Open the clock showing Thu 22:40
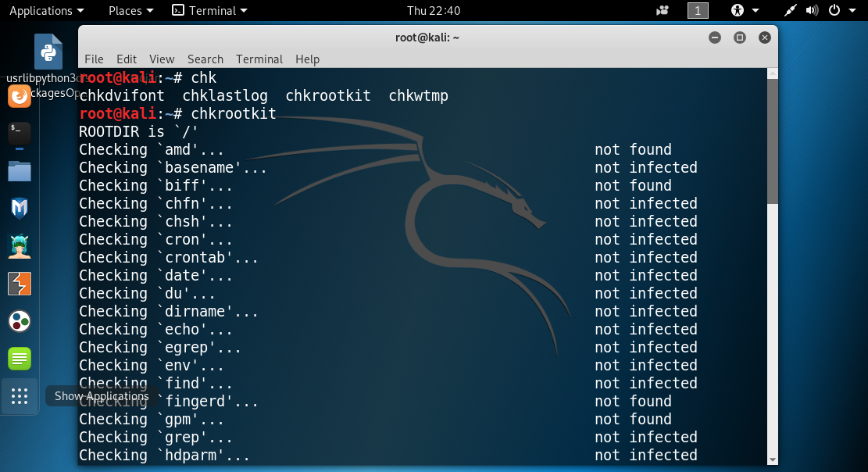 click(x=434, y=10)
